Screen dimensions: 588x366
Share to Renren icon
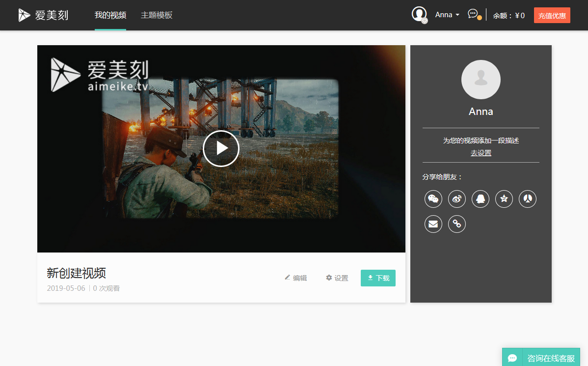tap(528, 199)
